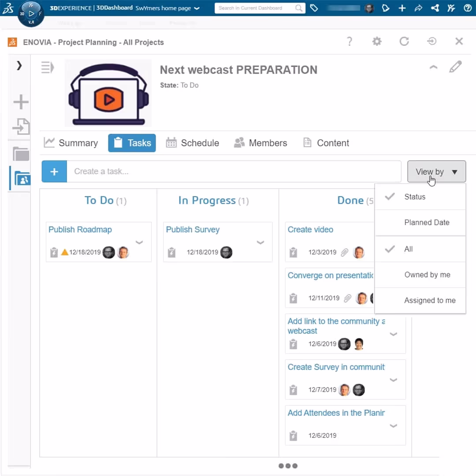The width and height of the screenshot is (476, 476).
Task: Click the notifications tag icon
Action: pos(386,8)
